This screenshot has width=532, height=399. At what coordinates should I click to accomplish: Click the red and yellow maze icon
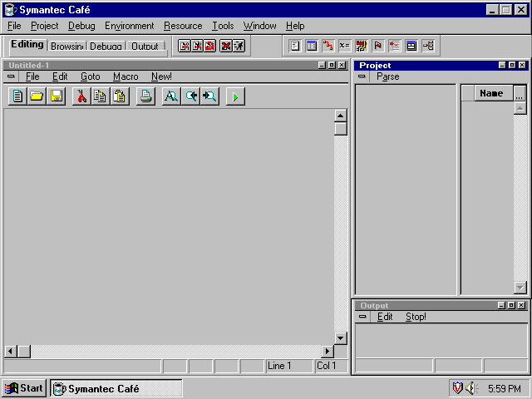pos(362,46)
